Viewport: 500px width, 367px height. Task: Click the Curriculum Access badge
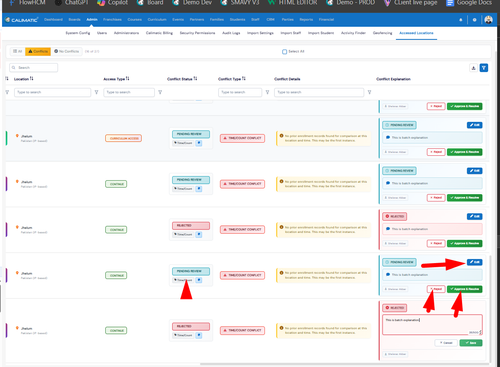click(x=123, y=138)
